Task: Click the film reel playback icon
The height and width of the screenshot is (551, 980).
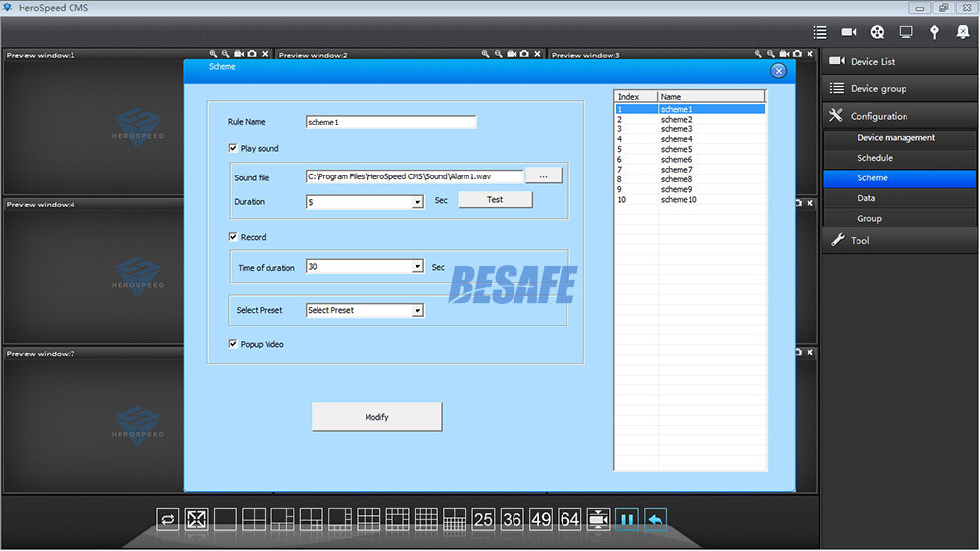Action: tap(877, 32)
